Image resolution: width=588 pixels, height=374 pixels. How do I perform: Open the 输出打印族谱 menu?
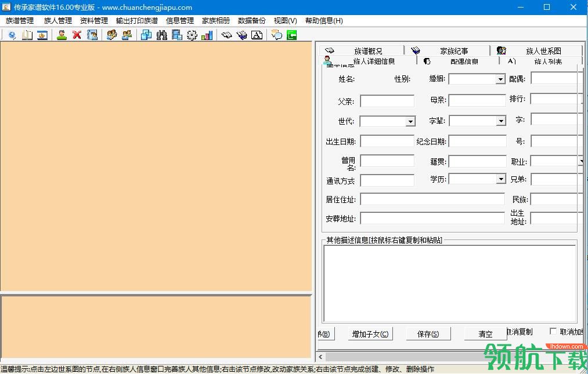[137, 21]
